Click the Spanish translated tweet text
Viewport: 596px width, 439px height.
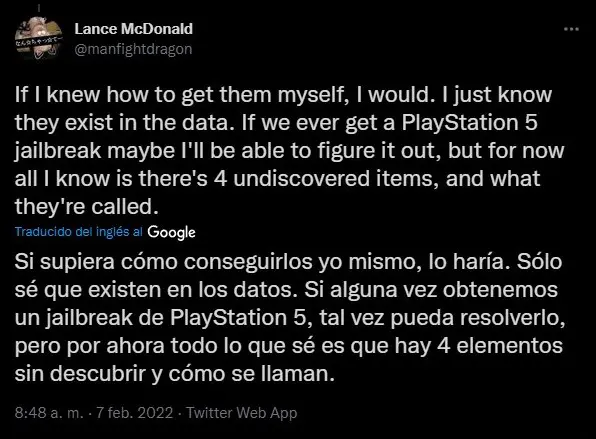point(290,318)
